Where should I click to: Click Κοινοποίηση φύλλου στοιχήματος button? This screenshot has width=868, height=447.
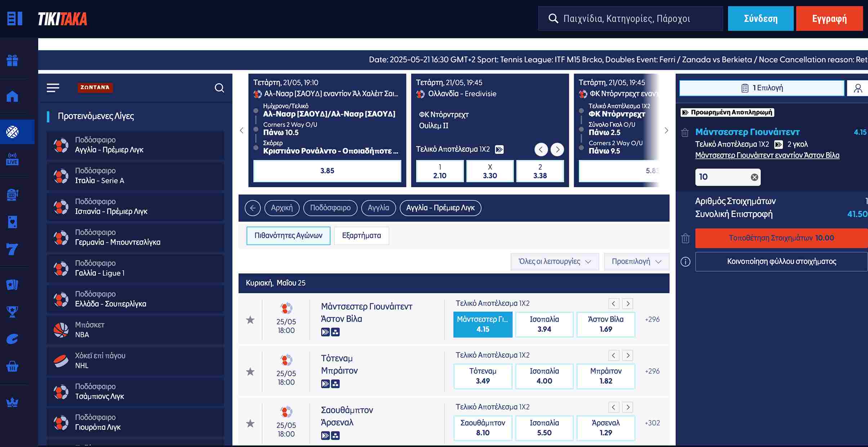coord(782,262)
